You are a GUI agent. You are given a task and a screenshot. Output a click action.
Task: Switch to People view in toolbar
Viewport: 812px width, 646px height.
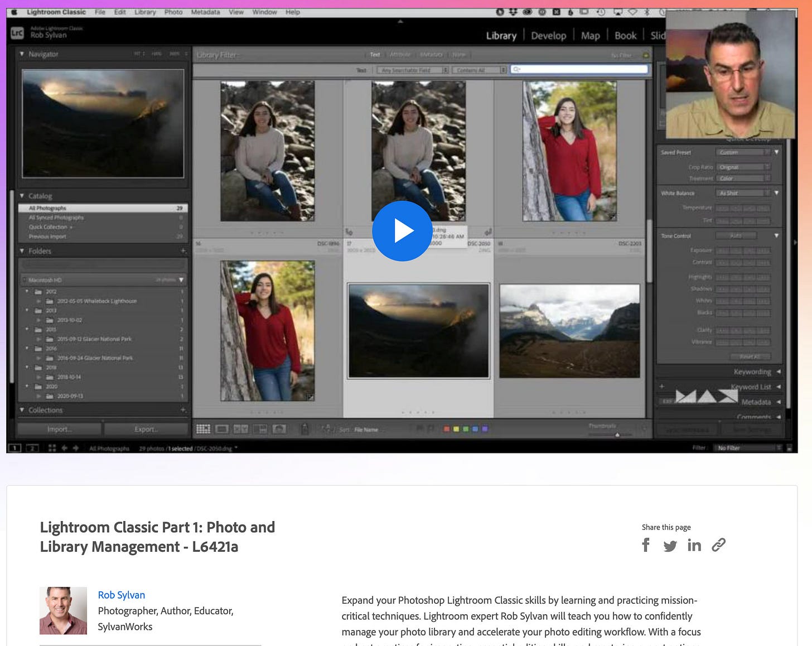279,429
